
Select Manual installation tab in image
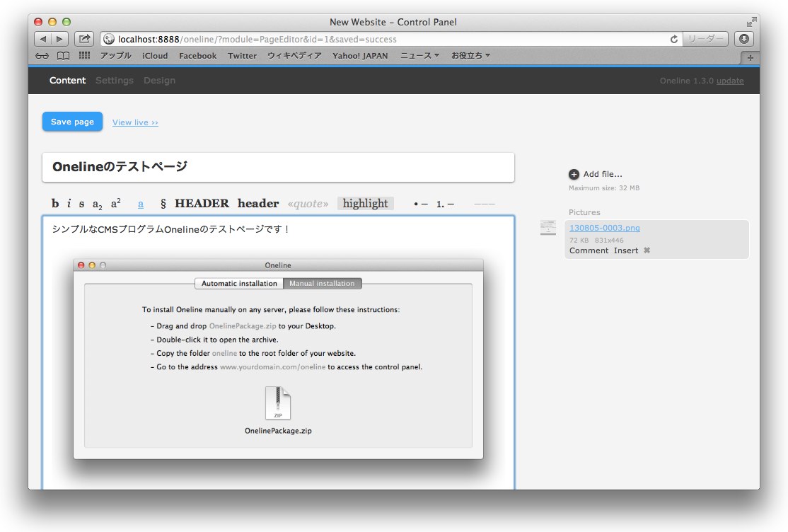coord(322,283)
